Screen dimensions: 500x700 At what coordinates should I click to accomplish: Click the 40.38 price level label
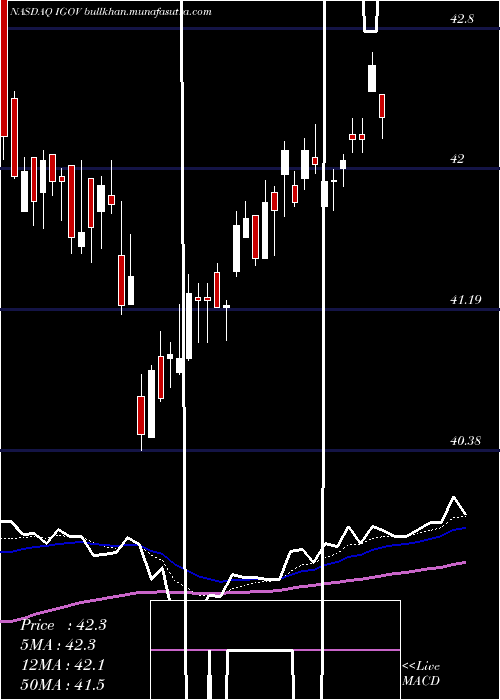pyautogui.click(x=466, y=441)
